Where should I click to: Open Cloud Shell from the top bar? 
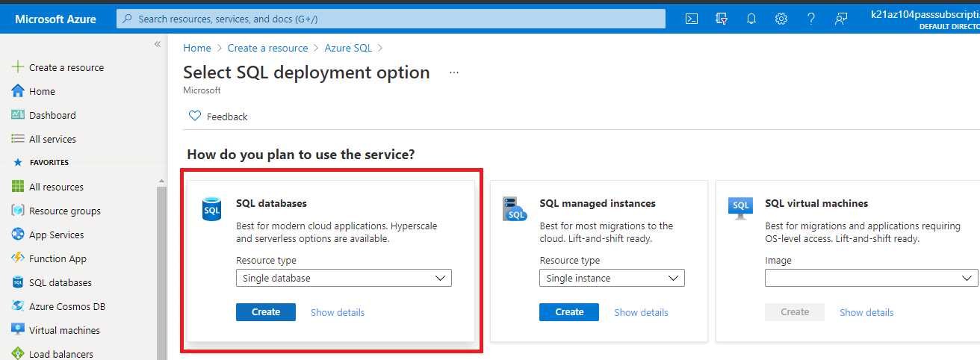coord(692,19)
